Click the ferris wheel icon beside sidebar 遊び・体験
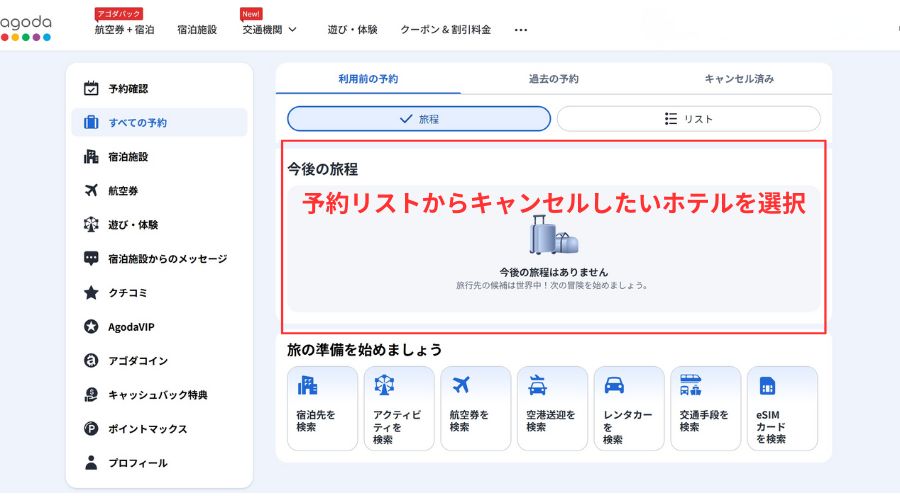Screen dimensions: 900x500 tap(91, 224)
